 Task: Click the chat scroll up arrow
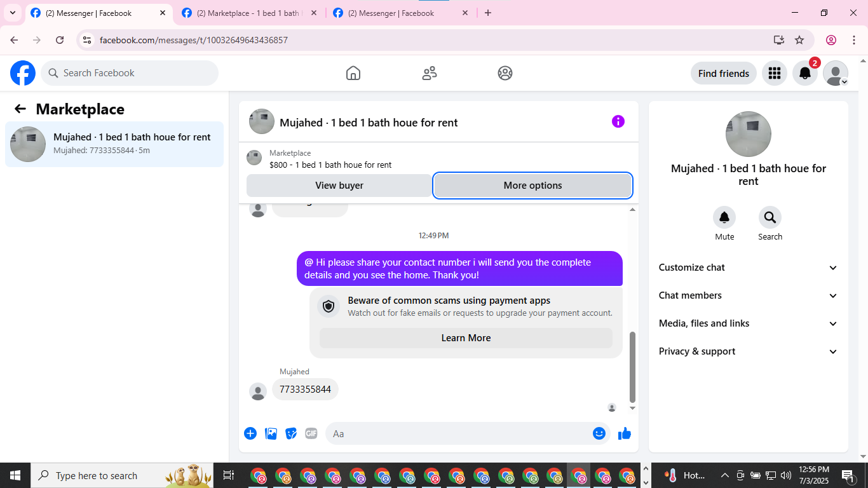tap(632, 209)
